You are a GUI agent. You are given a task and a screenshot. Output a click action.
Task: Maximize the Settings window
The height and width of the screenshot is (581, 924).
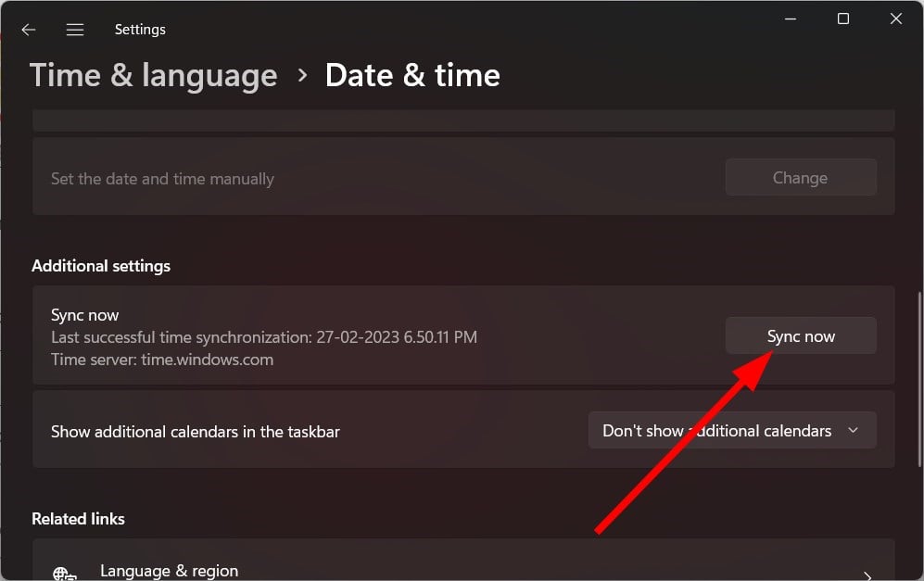(x=843, y=19)
